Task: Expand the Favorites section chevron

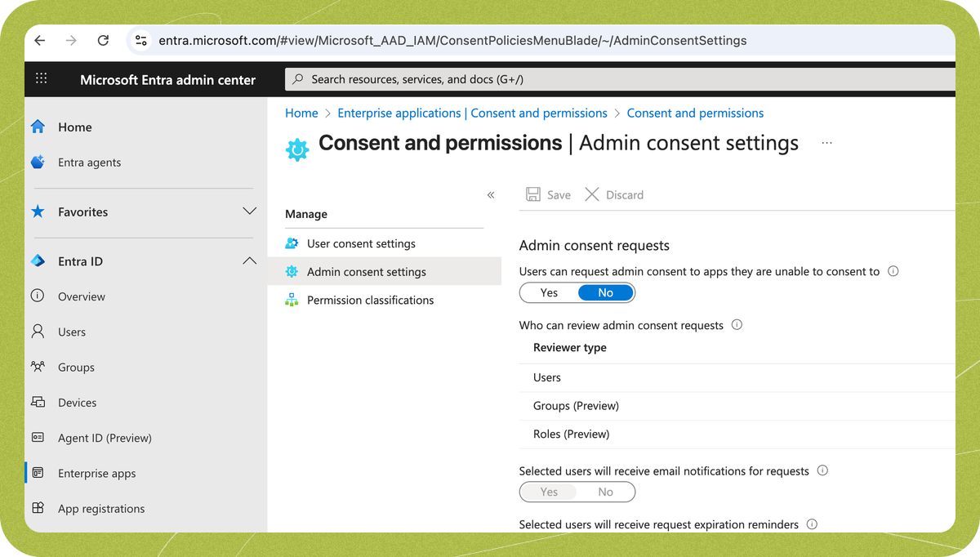Action: (250, 212)
